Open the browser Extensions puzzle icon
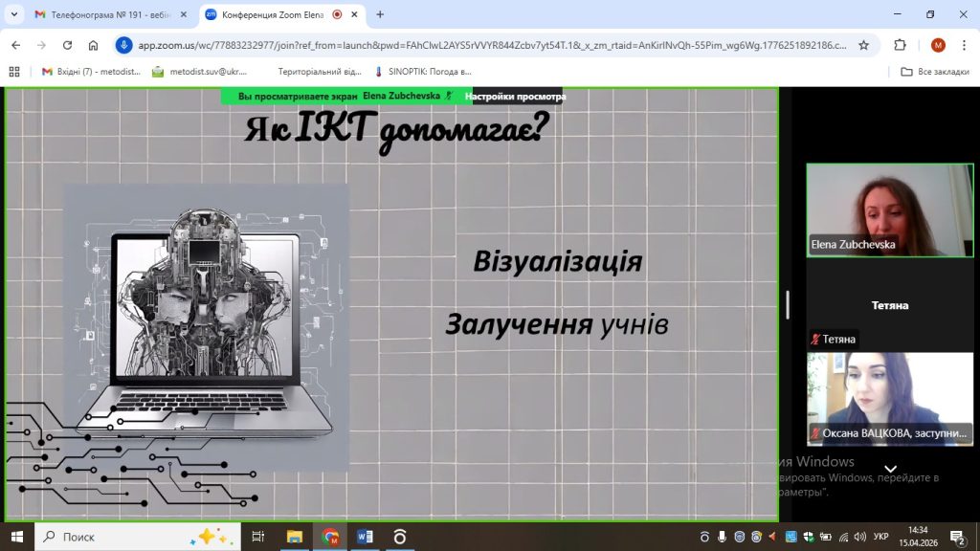 pyautogui.click(x=900, y=45)
